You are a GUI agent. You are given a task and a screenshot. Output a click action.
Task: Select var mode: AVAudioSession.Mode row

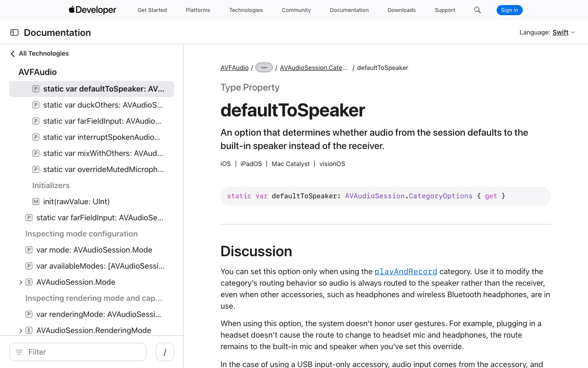pos(91,250)
